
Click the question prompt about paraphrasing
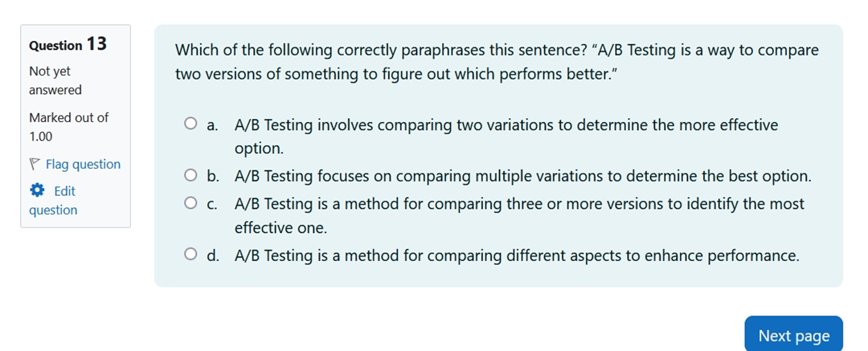click(497, 62)
